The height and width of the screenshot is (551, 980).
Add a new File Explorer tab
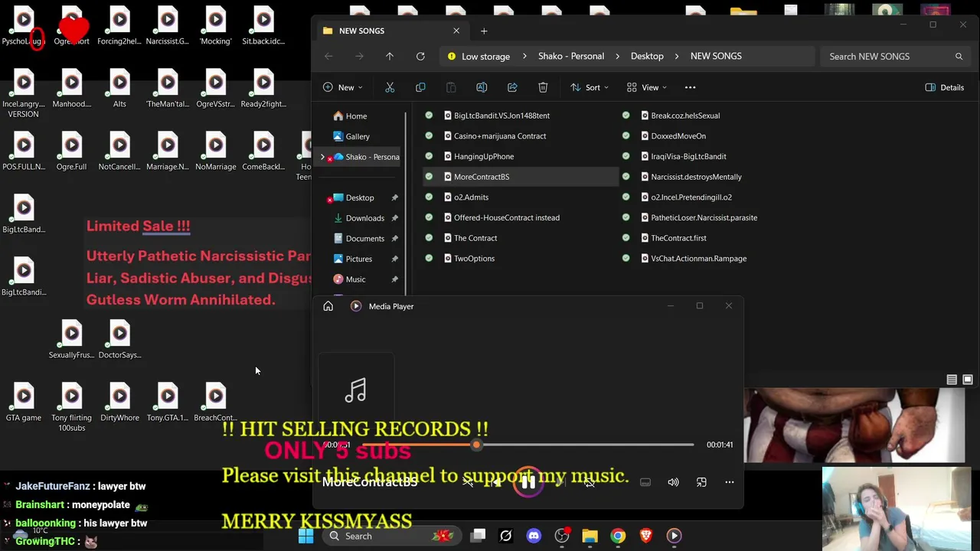coord(484,31)
